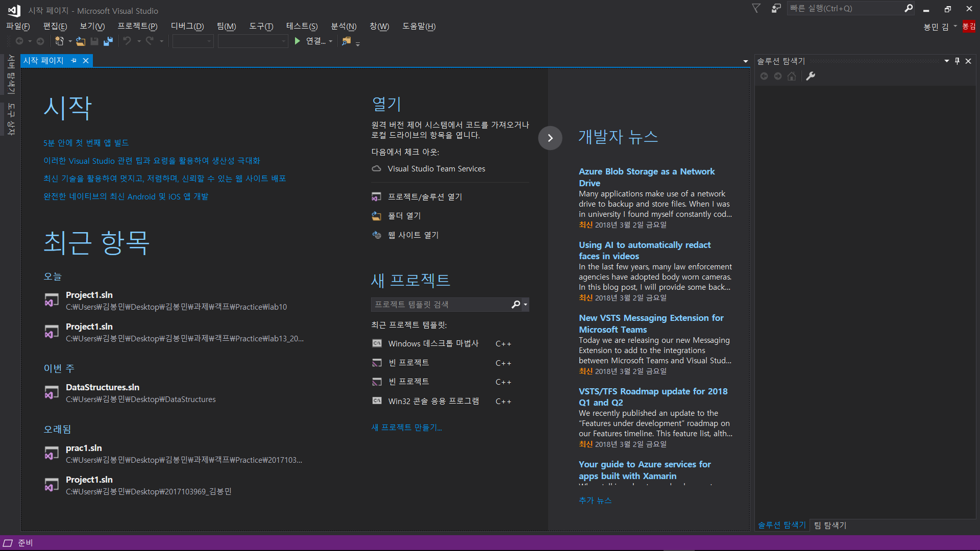
Task: Toggle auto-hide pin on Solution Explorer panel
Action: coord(957,61)
